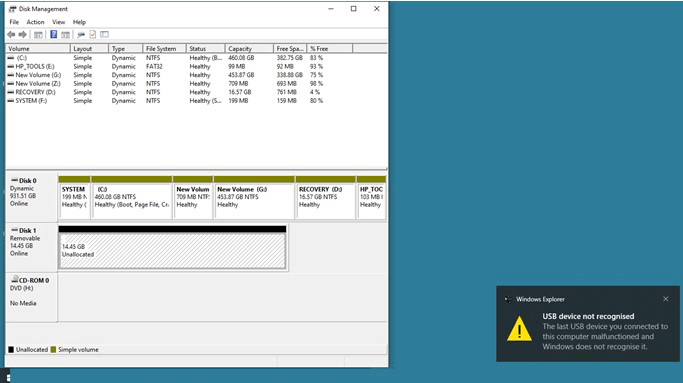683x383 pixels.
Task: Click the drive icon beside New Volume (Z:) row
Action: (11, 84)
